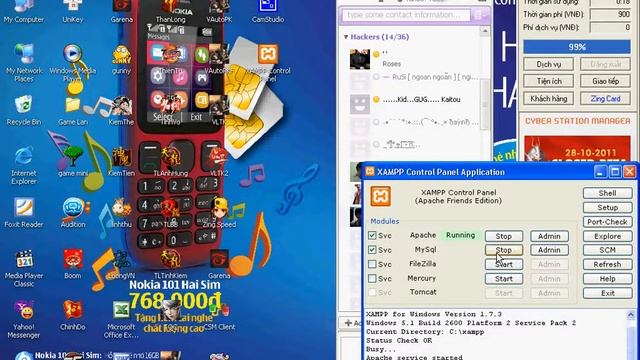
Task: Launch VLTK2 game icon
Action: pos(219,162)
